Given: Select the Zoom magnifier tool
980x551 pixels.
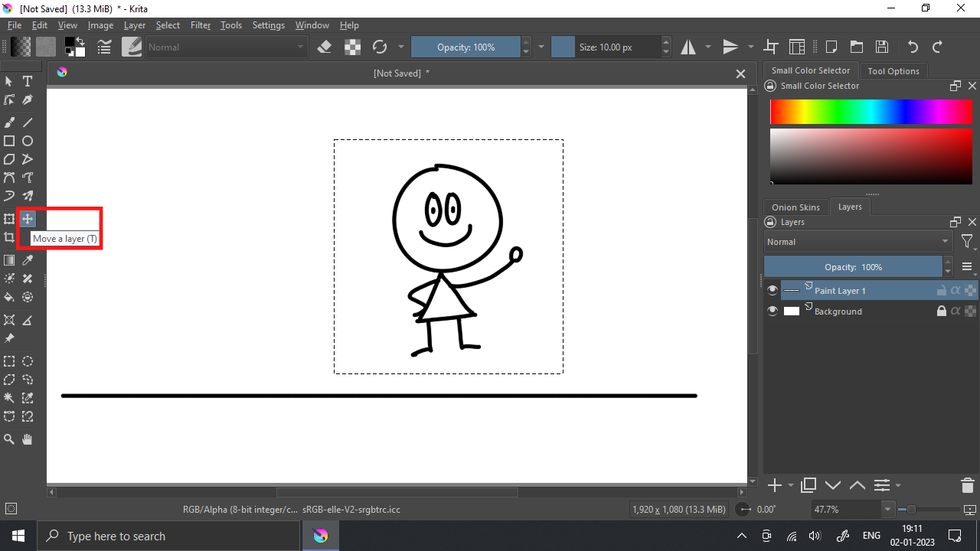Looking at the screenshot, I should 9,439.
